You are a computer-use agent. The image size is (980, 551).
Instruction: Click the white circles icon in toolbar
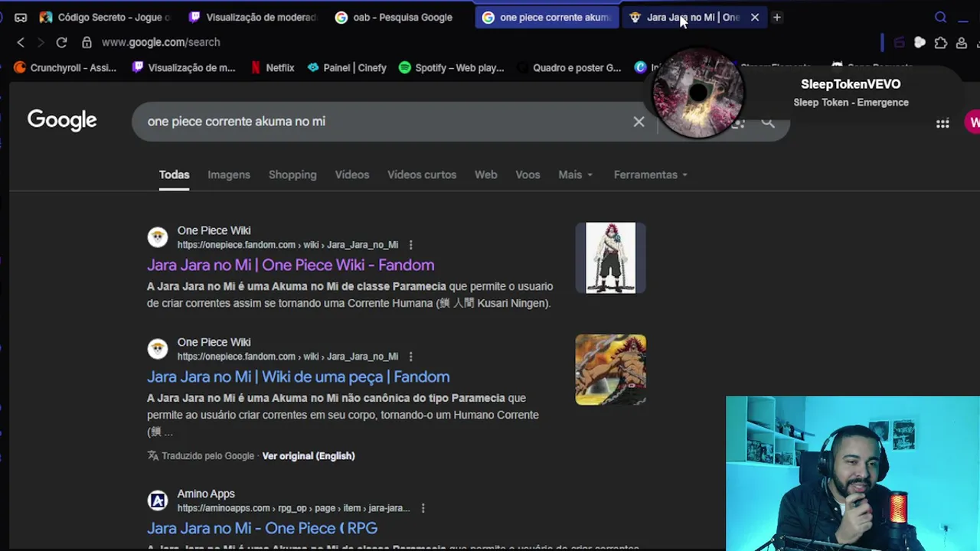tap(920, 43)
